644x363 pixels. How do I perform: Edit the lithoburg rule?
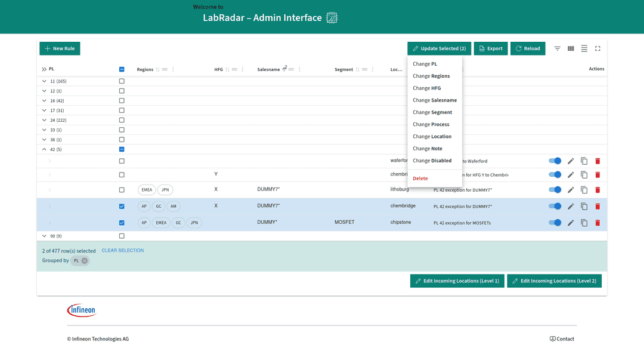[571, 190]
